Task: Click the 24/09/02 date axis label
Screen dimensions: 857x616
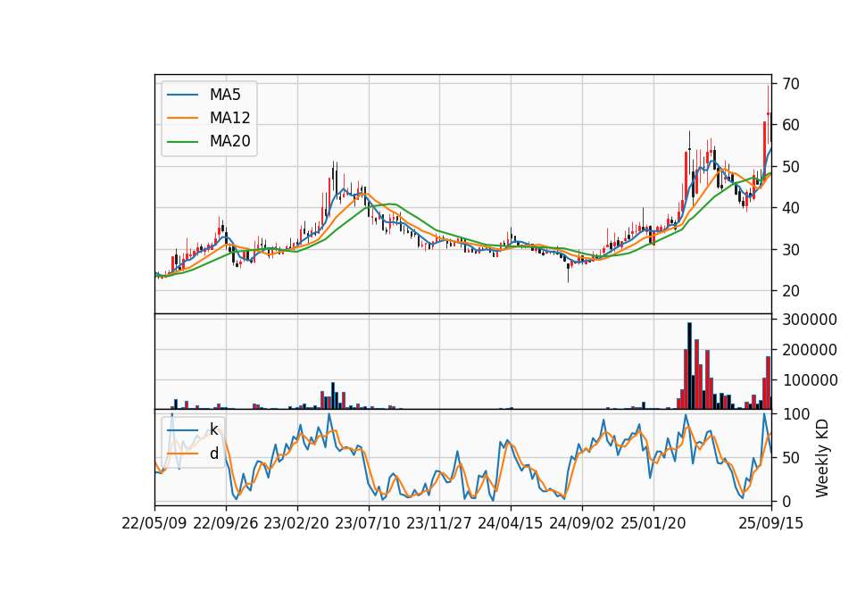Action: (x=581, y=523)
